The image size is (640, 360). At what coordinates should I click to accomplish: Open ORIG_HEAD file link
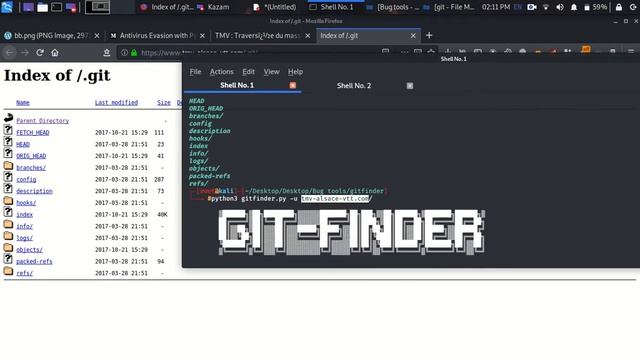(x=31, y=156)
